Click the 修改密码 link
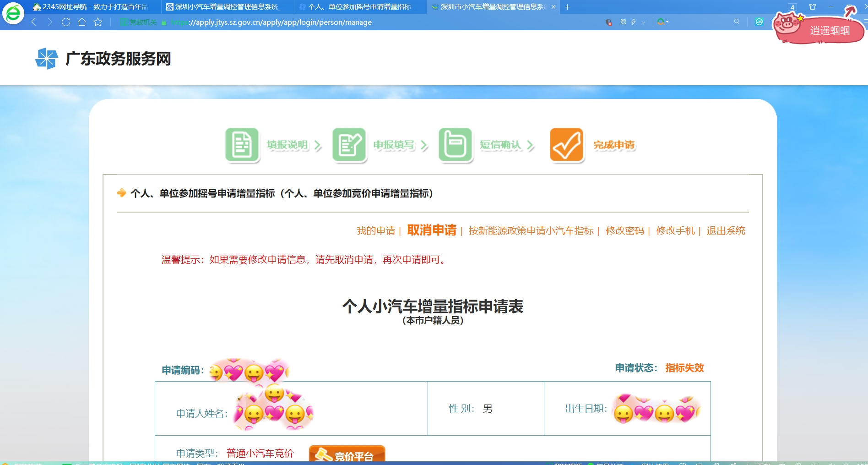This screenshot has height=465, width=868. pyautogui.click(x=625, y=231)
